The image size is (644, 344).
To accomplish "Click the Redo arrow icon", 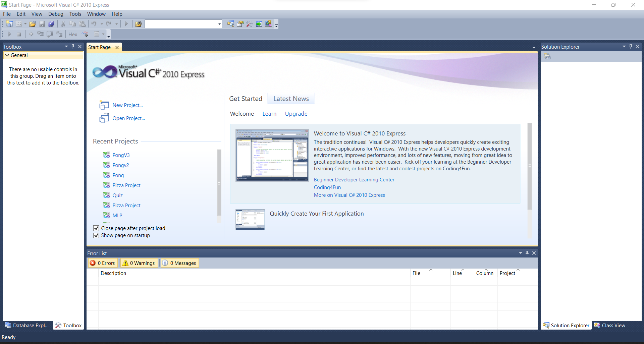I will click(109, 24).
